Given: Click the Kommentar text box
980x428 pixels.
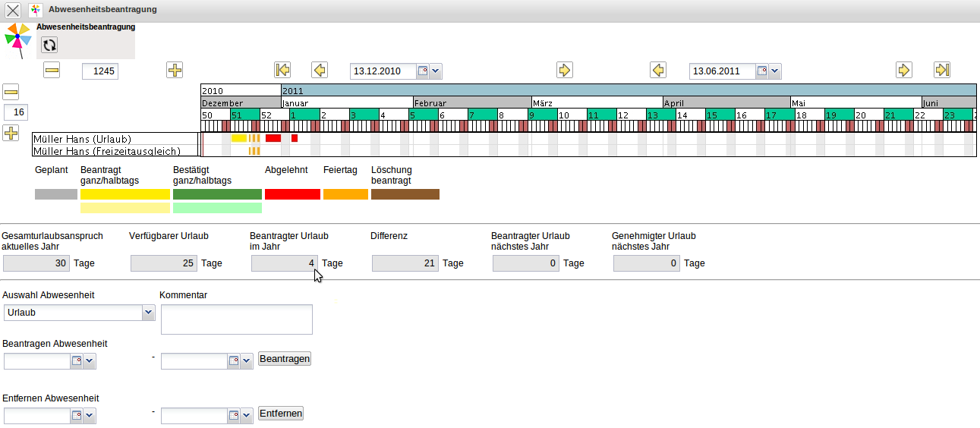Looking at the screenshot, I should click(236, 319).
